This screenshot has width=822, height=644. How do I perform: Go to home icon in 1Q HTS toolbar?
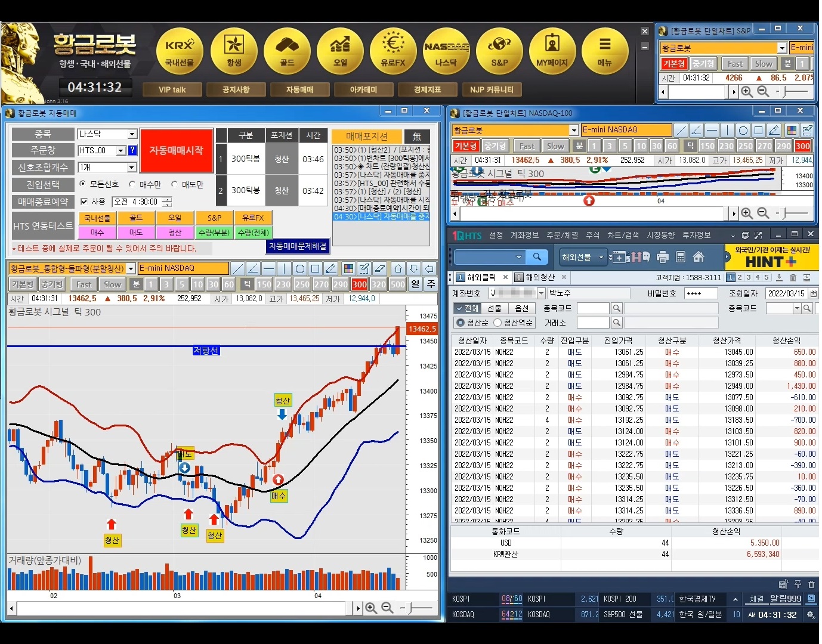point(699,257)
